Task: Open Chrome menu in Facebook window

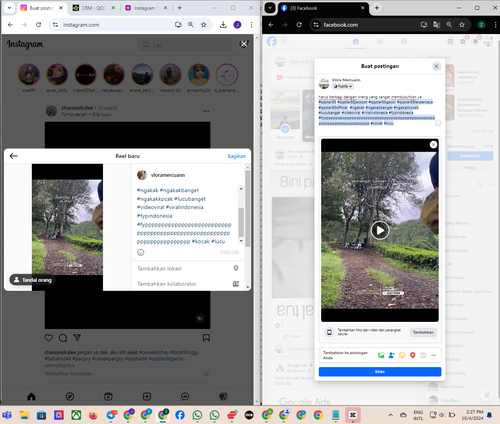Action: [x=496, y=25]
